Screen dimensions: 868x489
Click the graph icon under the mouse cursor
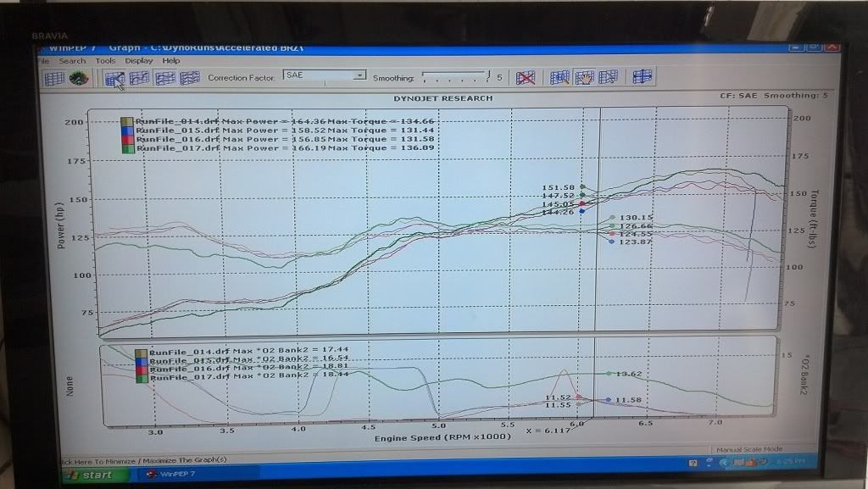[114, 79]
